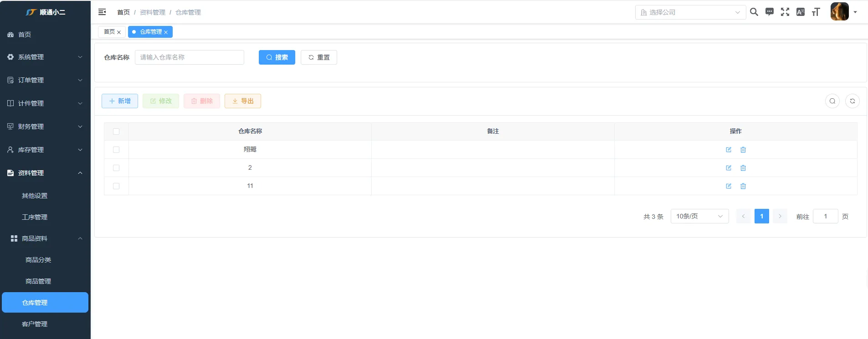Click delete icon for warehouse 11
868x339 pixels.
click(743, 186)
